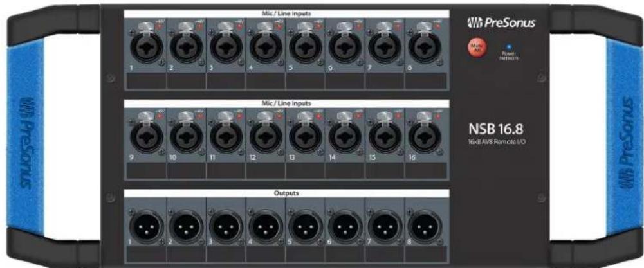
Task: Click the blank label strip under output 4
Action: tap(266, 255)
